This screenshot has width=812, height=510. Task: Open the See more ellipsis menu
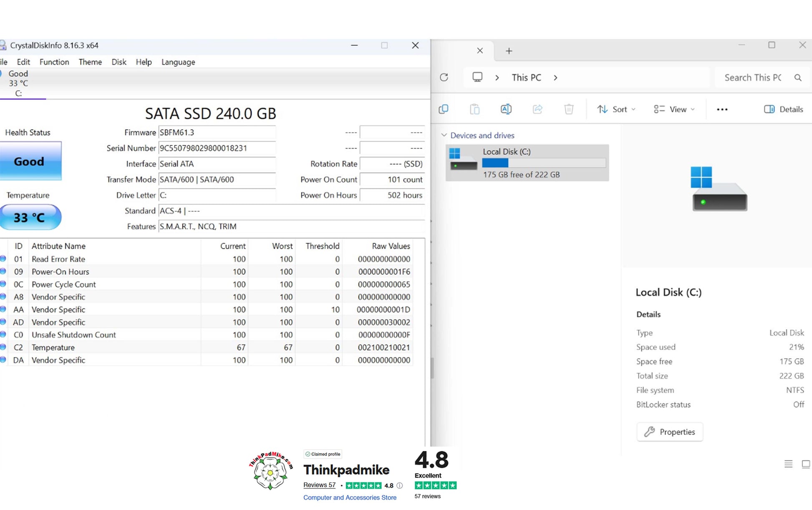(x=722, y=109)
